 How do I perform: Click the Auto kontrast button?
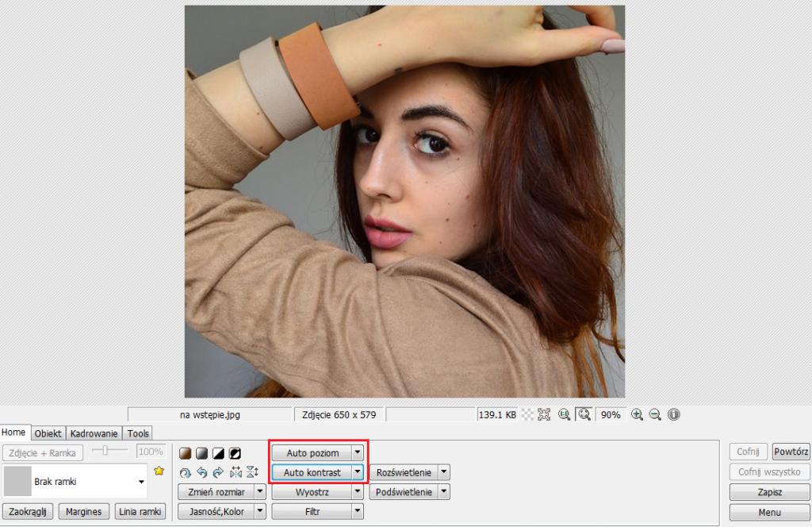pos(312,472)
